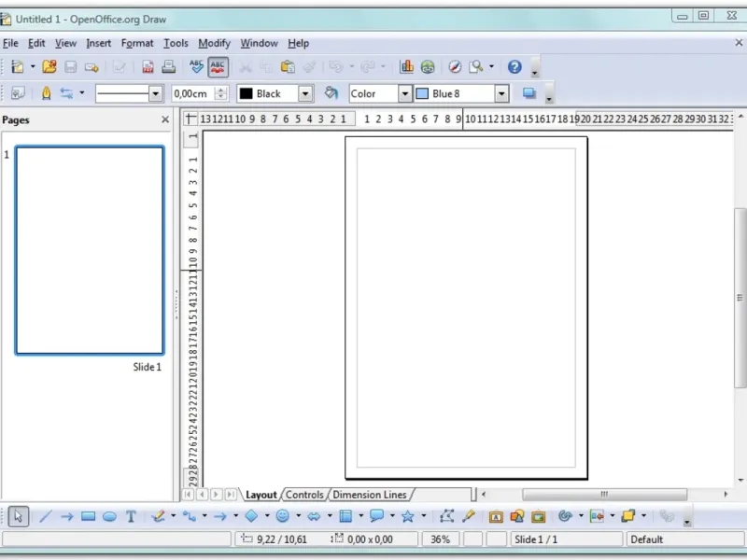Switch to the Controls layer tab
The height and width of the screenshot is (560, 747).
click(x=304, y=495)
